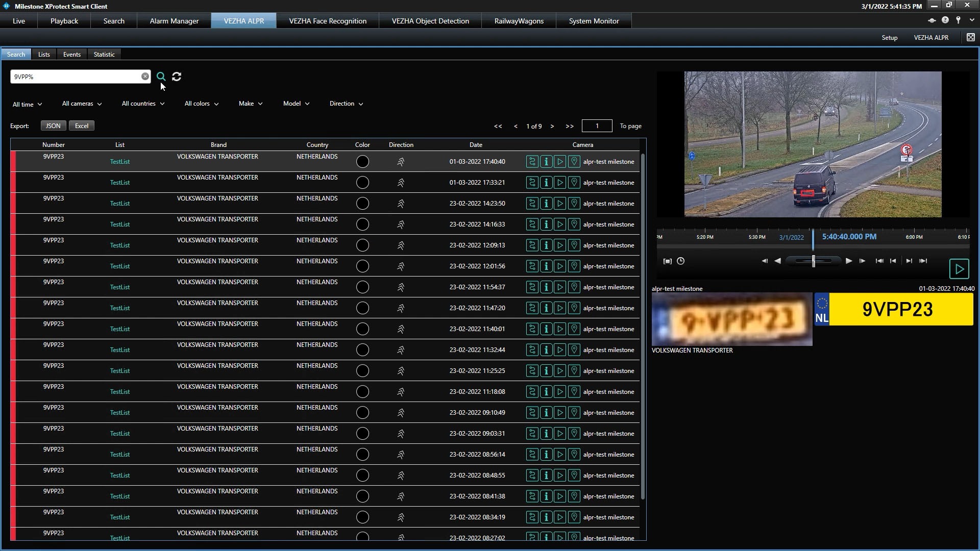Run the plate search with magnifier icon
980x551 pixels.
161,77
